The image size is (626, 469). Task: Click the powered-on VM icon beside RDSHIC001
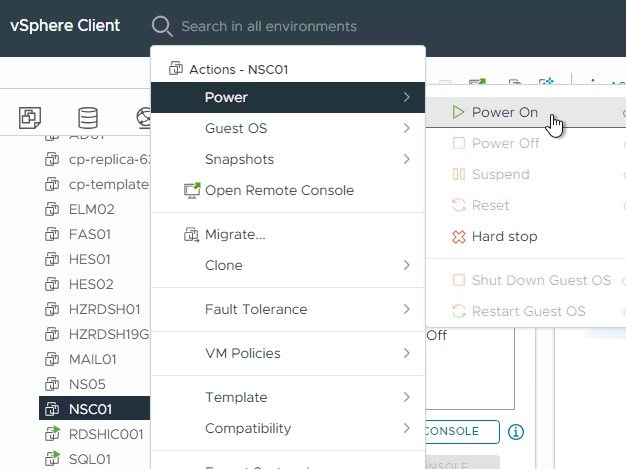(x=52, y=433)
